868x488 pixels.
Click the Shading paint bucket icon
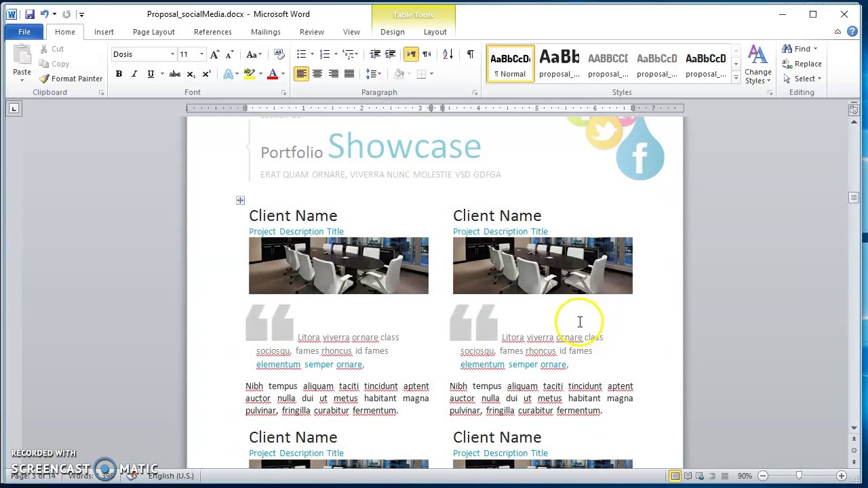tap(399, 74)
